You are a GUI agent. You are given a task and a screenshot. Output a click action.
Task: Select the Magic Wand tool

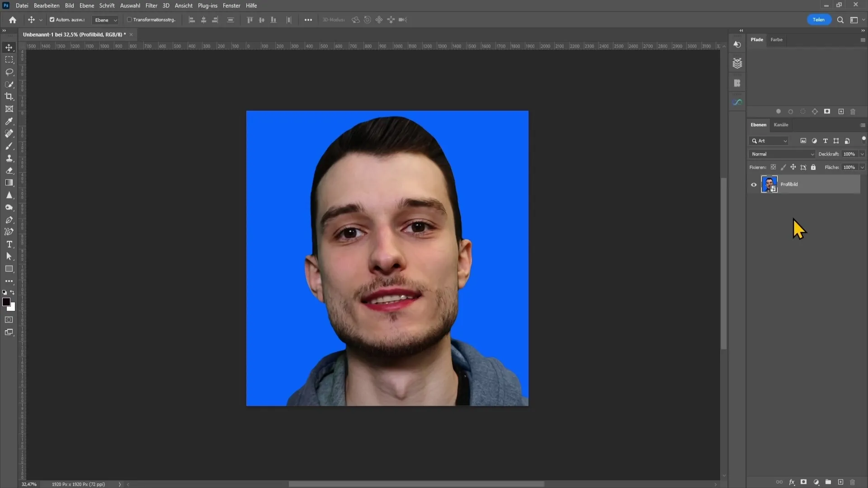pos(9,84)
